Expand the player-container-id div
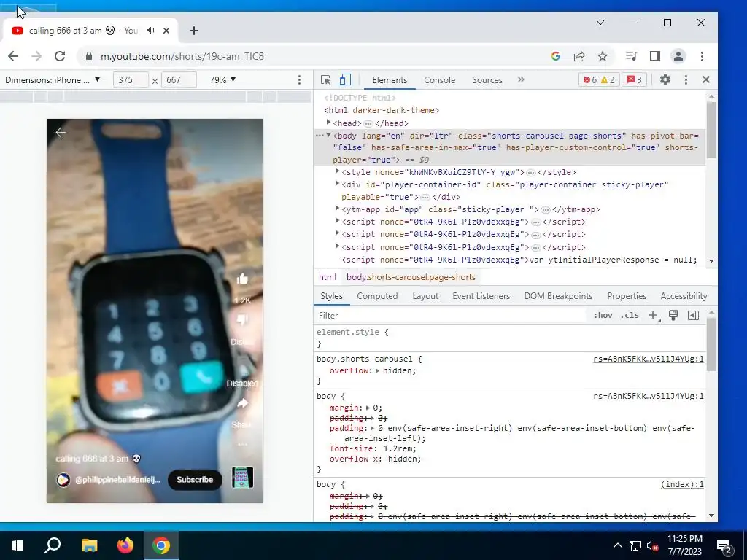The height and width of the screenshot is (560, 747). pos(337,184)
